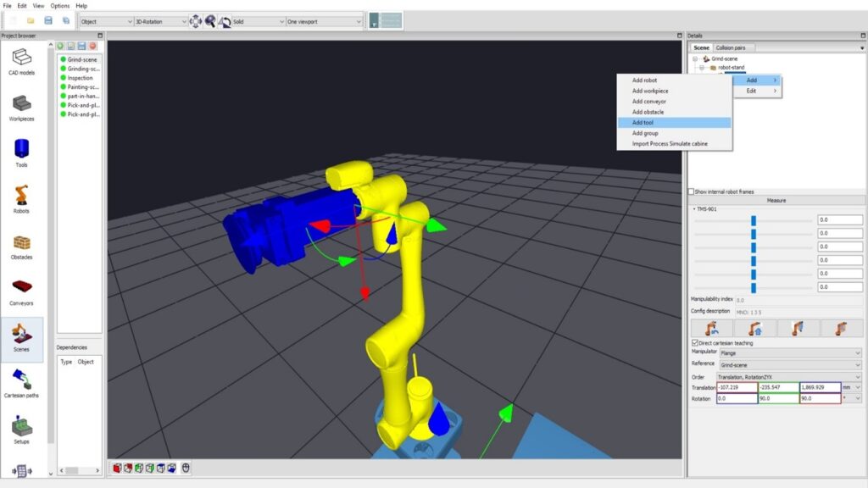Select Inspection in the scenes list

(x=81, y=78)
